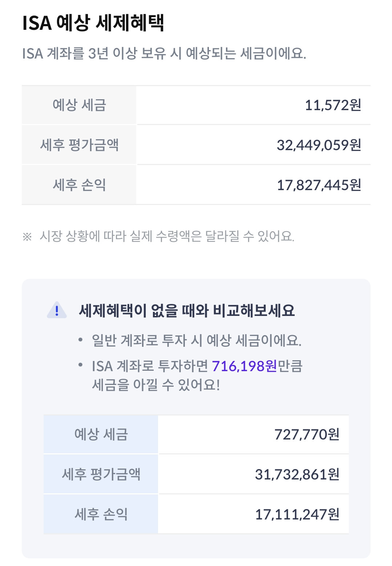Click the blue exclamation warning triangle icon
This screenshot has width=392, height=566.
pyautogui.click(x=57, y=310)
